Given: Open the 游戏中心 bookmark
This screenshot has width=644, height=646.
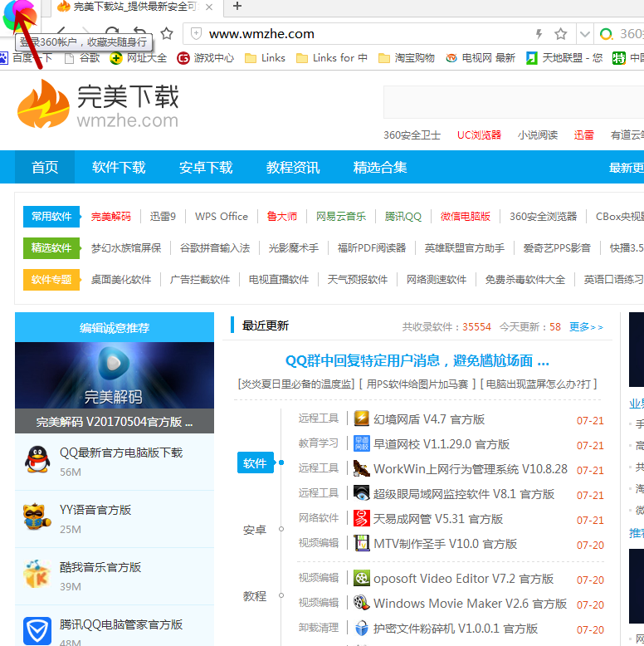Looking at the screenshot, I should 206,58.
